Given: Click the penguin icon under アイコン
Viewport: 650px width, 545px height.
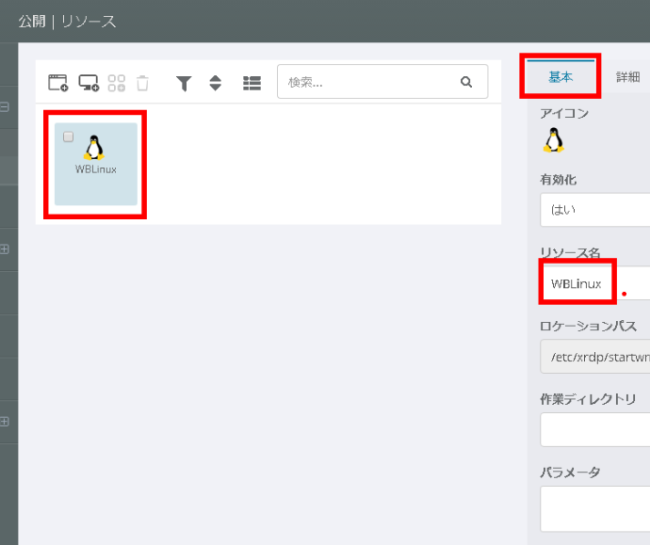Looking at the screenshot, I should 553,140.
